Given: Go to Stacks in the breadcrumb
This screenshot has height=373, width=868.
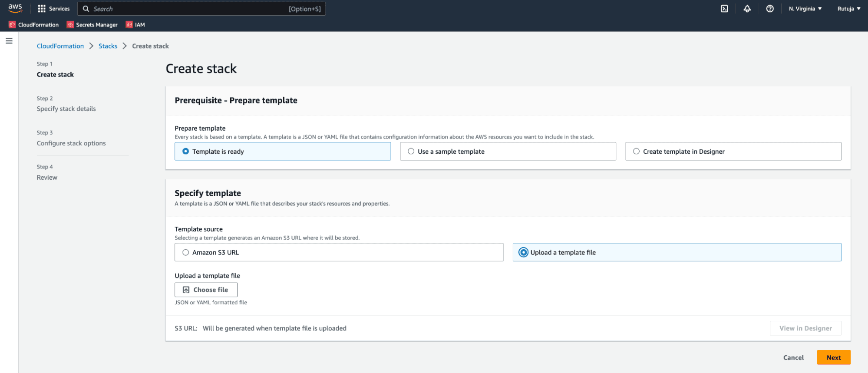Looking at the screenshot, I should point(108,46).
